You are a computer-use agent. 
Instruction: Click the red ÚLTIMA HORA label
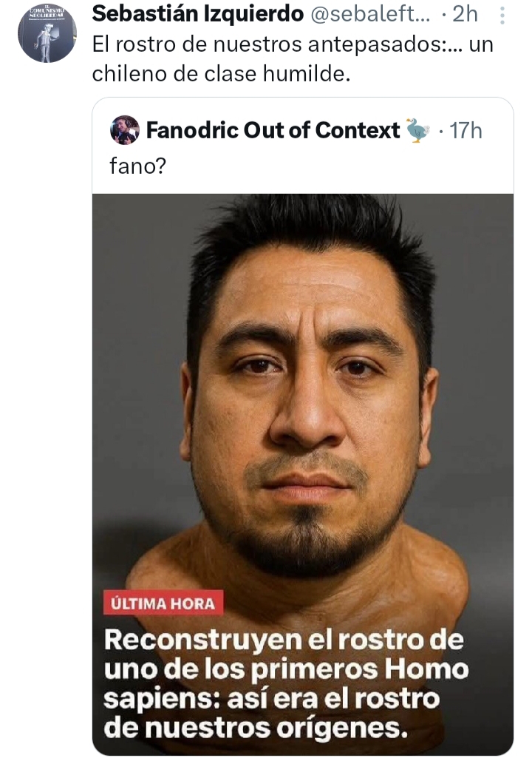pos(163,603)
